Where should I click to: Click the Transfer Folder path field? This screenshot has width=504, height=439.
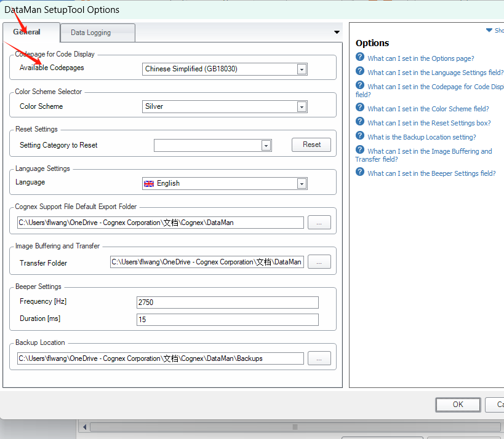207,262
